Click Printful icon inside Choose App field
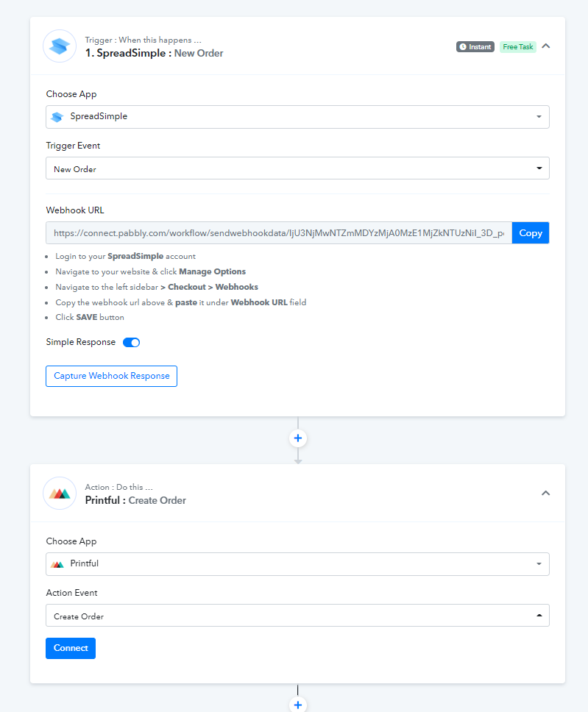This screenshot has width=588, height=712. click(57, 564)
